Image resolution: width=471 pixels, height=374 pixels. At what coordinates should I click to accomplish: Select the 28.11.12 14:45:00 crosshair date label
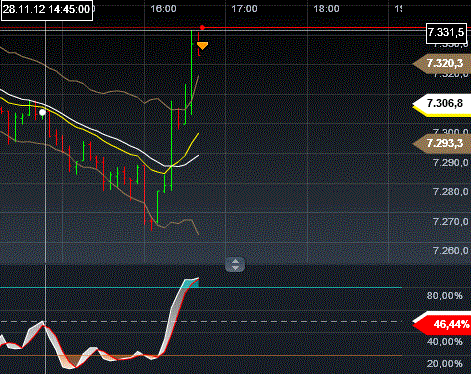click(47, 9)
